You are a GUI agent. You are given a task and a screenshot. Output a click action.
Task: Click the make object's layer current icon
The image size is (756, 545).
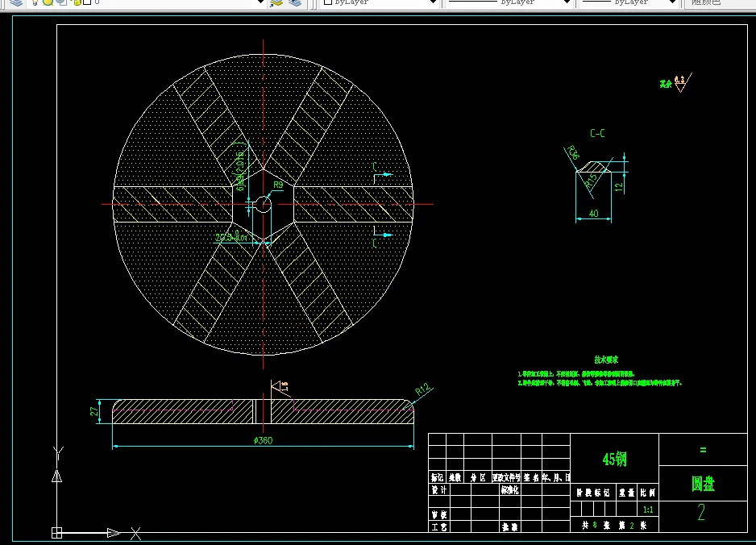click(276, 3)
